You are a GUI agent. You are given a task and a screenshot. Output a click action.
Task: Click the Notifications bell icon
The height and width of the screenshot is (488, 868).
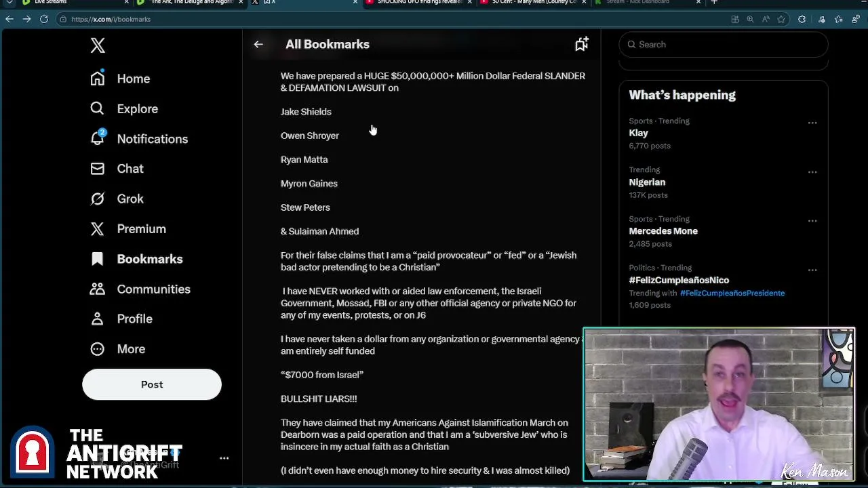click(98, 138)
